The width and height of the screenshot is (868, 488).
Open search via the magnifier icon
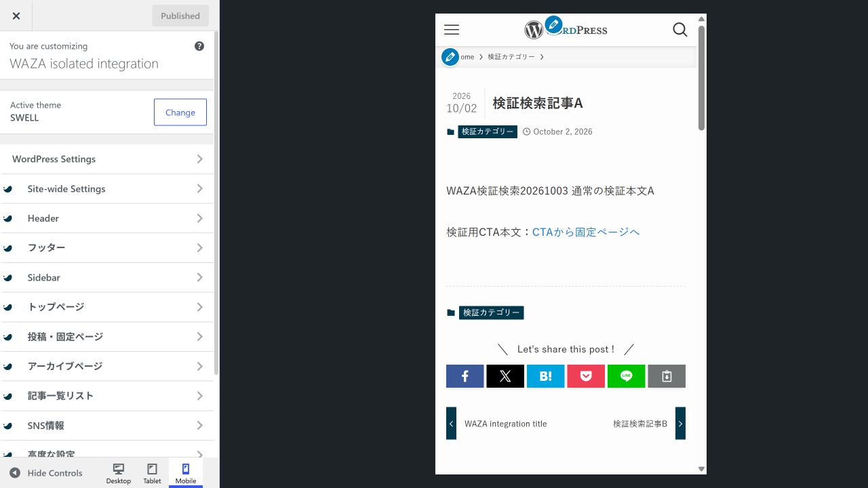(x=680, y=30)
